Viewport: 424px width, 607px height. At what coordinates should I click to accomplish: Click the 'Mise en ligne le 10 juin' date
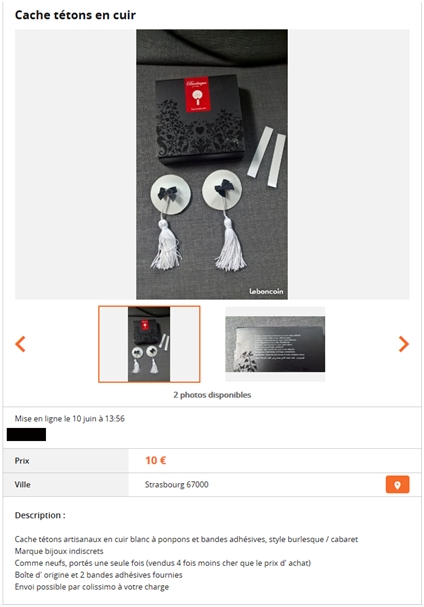pyautogui.click(x=70, y=418)
